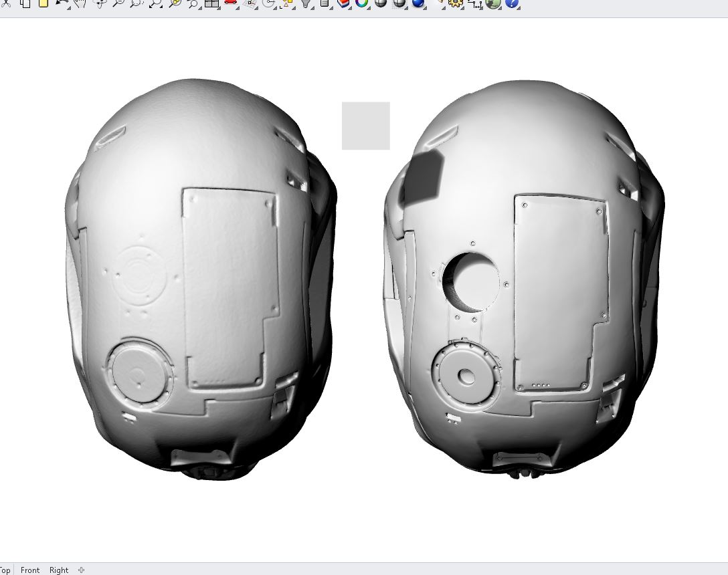728x575 pixels.
Task: Switch to the Top viewport tab
Action: pos(5,570)
